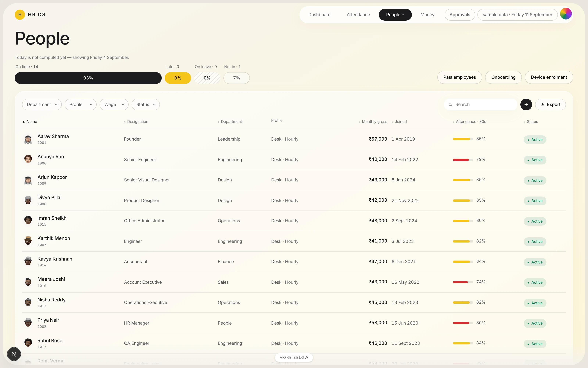Click Device enrolment button
The width and height of the screenshot is (588, 368).
coord(549,77)
